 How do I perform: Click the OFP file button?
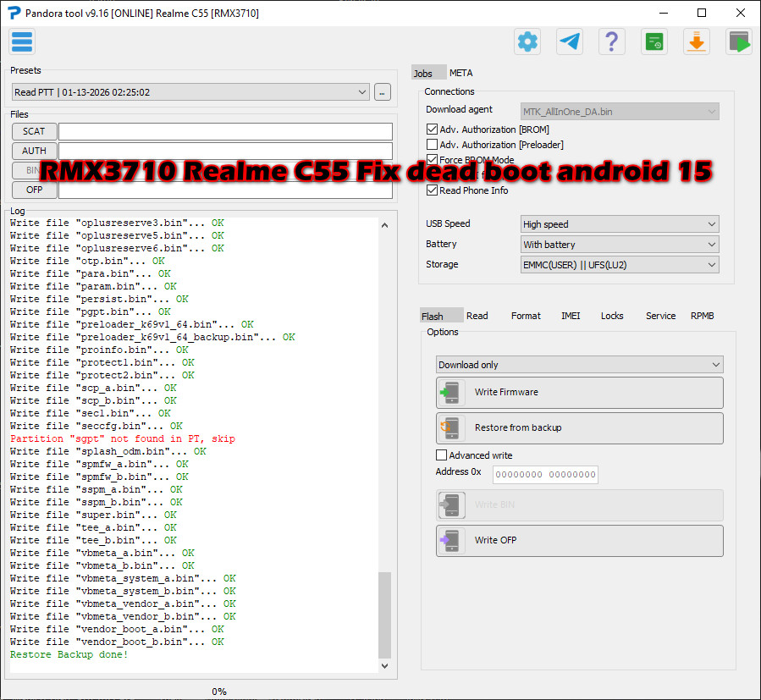coord(34,190)
